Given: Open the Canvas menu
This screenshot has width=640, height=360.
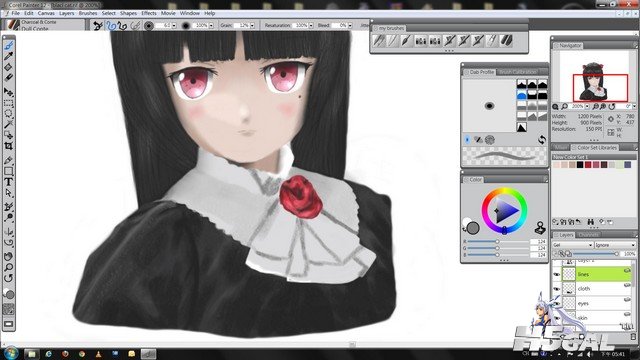Looking at the screenshot, I should [x=46, y=13].
